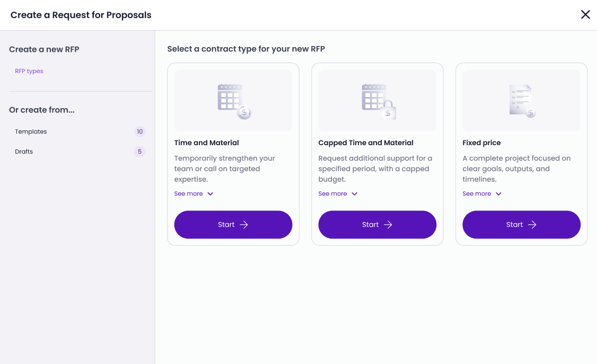Expand See more under Time and Material
Image resolution: width=597 pixels, height=364 pixels.
pos(194,193)
